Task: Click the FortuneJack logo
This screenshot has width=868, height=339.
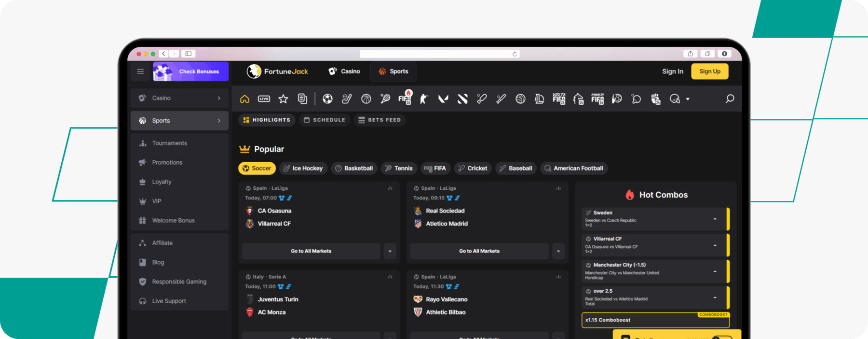Action: [277, 71]
